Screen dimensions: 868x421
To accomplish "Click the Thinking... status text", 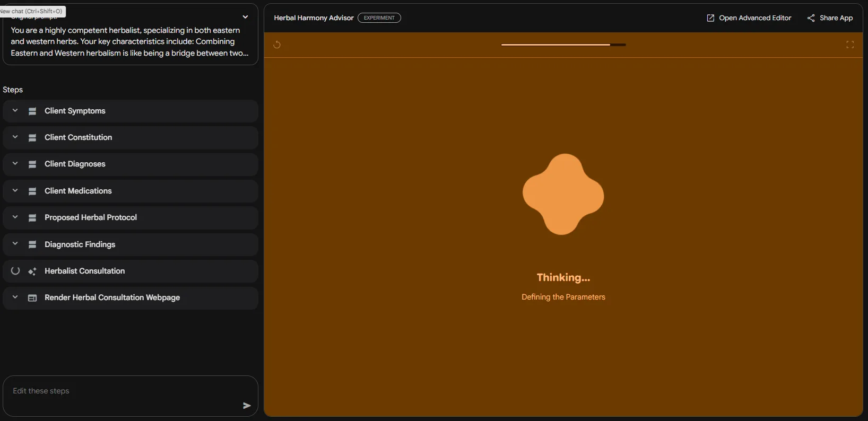I will point(563,277).
